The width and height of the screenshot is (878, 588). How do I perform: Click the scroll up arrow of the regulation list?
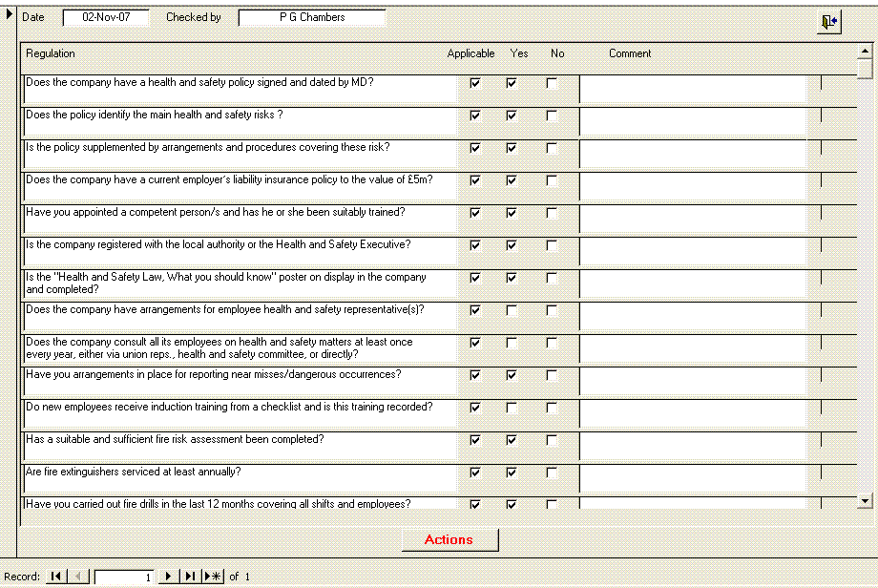(865, 53)
